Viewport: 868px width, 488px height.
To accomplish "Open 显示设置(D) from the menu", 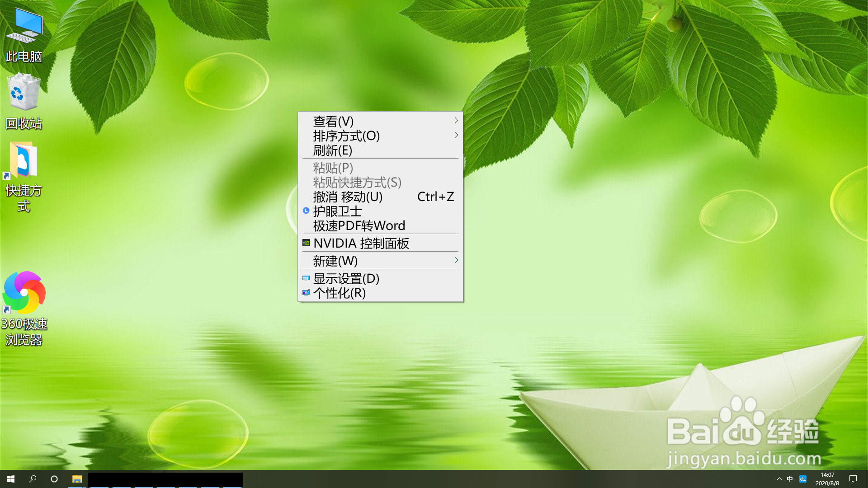I will (x=380, y=278).
